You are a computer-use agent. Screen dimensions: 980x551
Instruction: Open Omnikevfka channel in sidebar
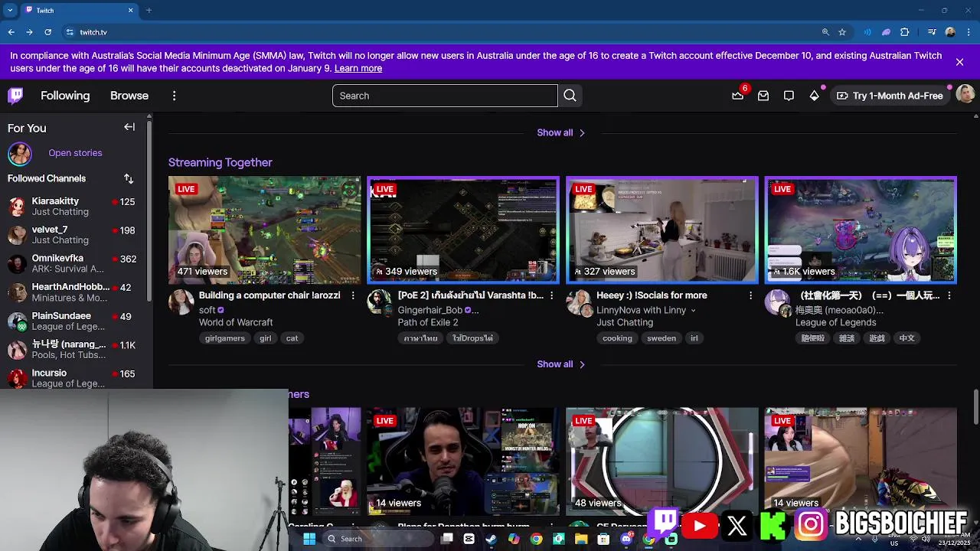pyautogui.click(x=74, y=263)
